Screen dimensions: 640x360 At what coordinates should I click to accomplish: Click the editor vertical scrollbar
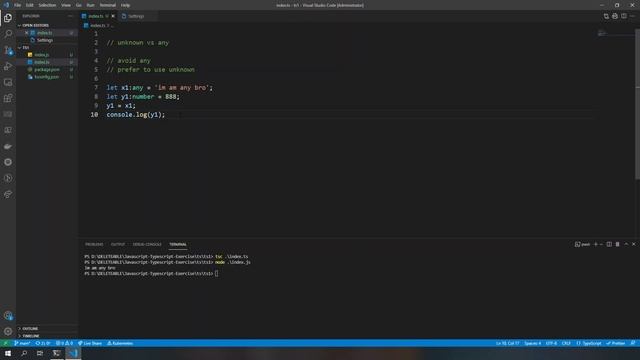pos(637,104)
